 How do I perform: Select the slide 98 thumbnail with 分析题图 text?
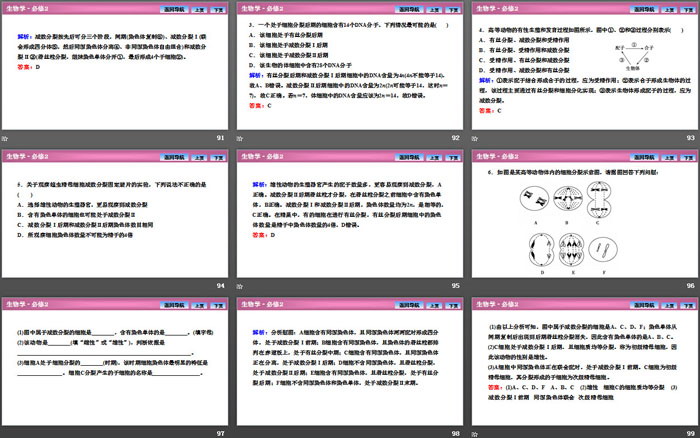pyautogui.click(x=350, y=361)
